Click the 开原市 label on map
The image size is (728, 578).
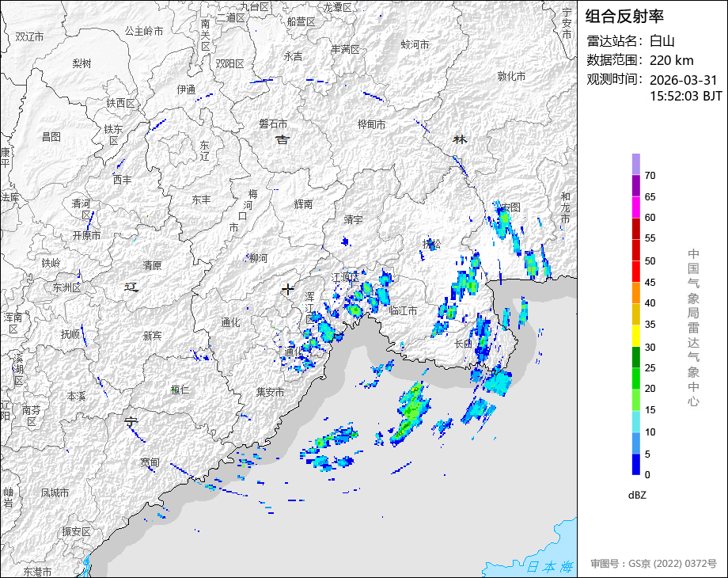point(86,236)
